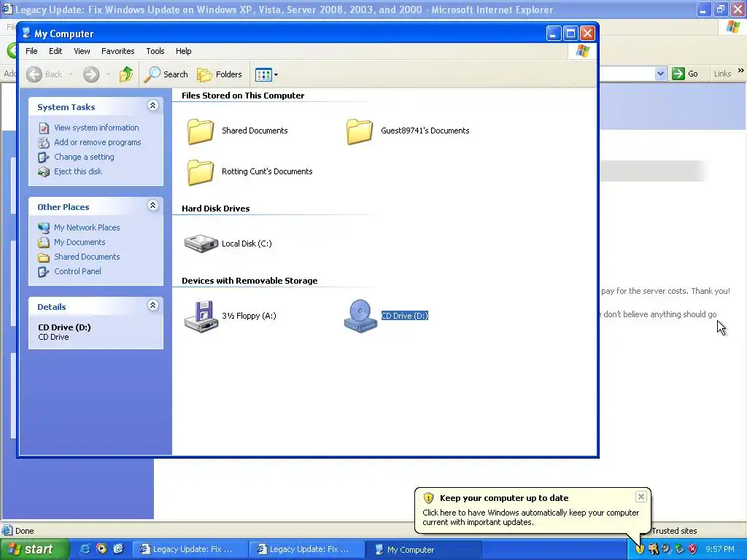Go to My Network Places

[87, 227]
